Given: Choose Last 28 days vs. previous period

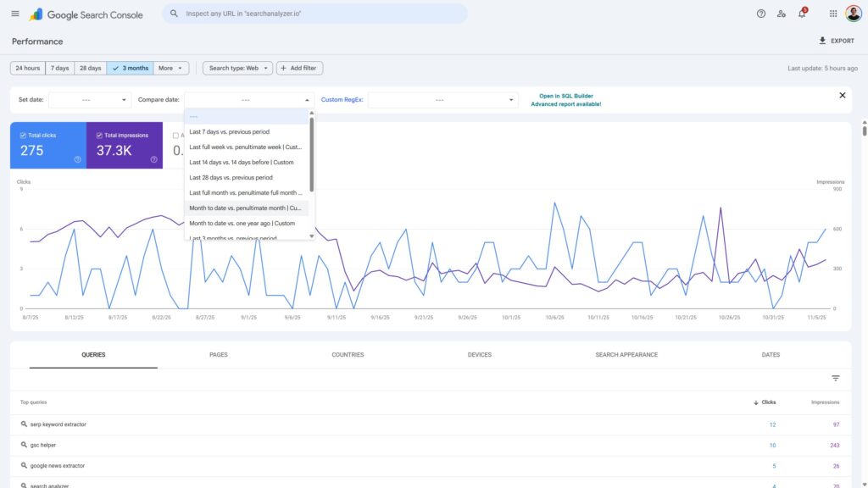Looking at the screenshot, I should (x=231, y=177).
